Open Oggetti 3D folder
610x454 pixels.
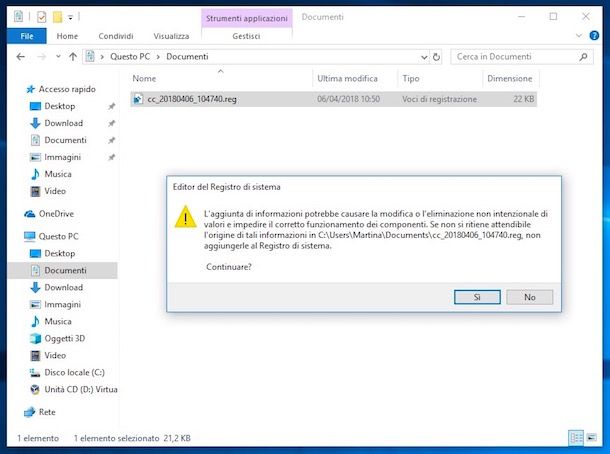[x=65, y=338]
